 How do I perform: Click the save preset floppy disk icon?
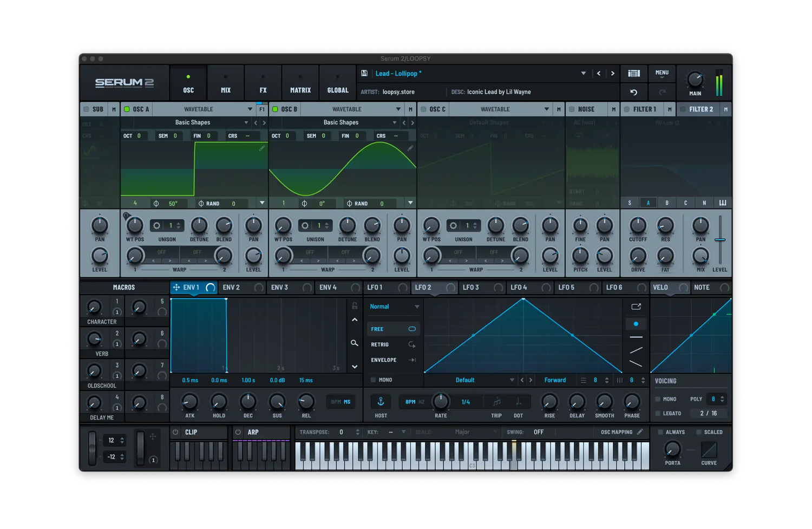364,74
